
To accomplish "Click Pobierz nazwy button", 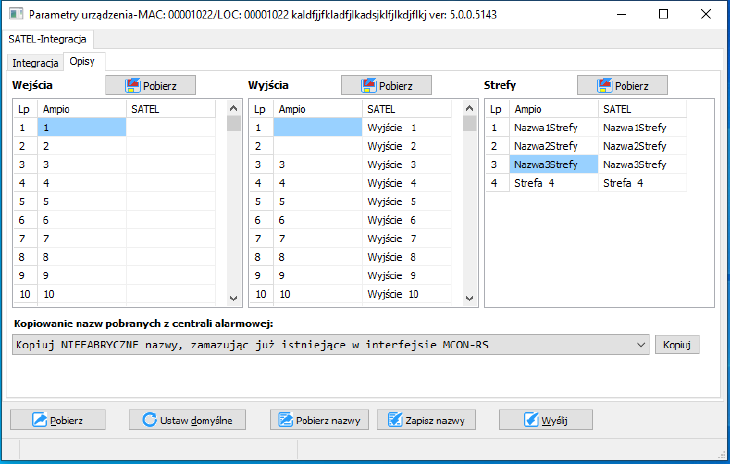I will [319, 420].
